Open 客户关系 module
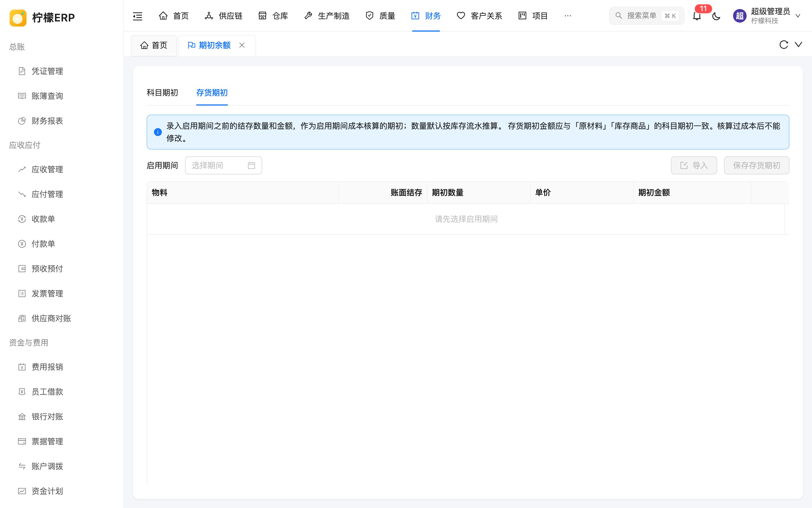The height and width of the screenshot is (508, 812). coord(480,16)
